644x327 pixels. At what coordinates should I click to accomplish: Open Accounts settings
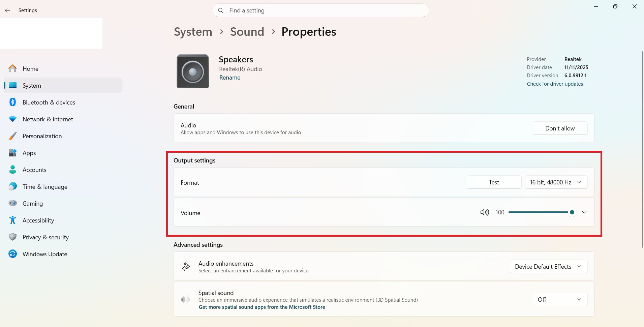34,170
